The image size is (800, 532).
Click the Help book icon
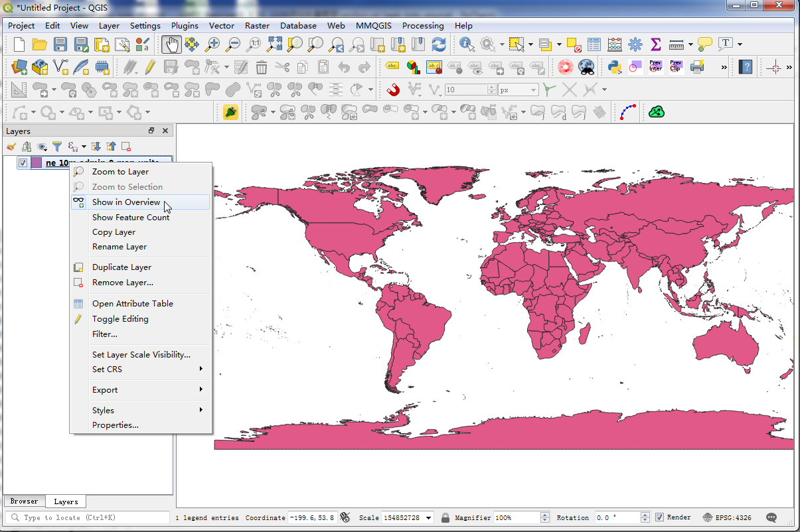tap(746, 66)
